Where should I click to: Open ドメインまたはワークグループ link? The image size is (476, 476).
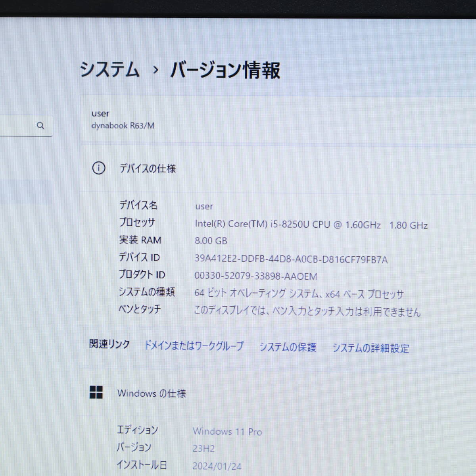194,345
